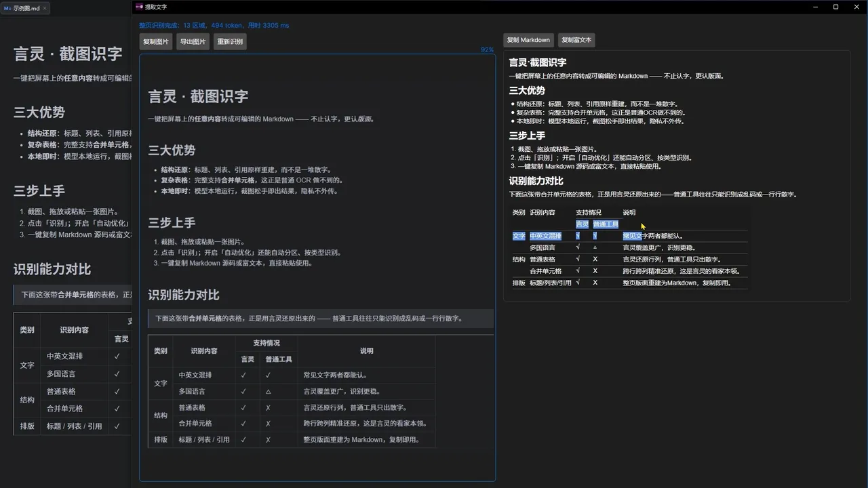This screenshot has height=488, width=868.
Task: Click the 排版 category cell in the result table
Action: (x=519, y=283)
